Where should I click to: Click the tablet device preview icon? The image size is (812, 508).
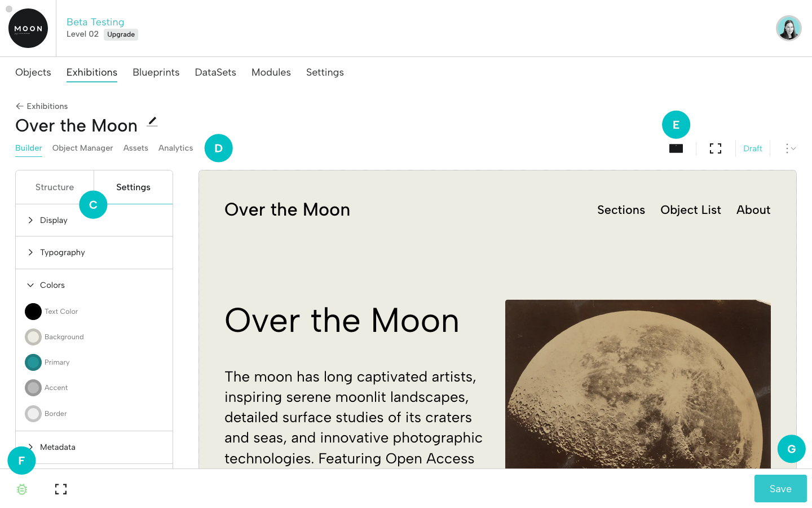click(x=676, y=148)
